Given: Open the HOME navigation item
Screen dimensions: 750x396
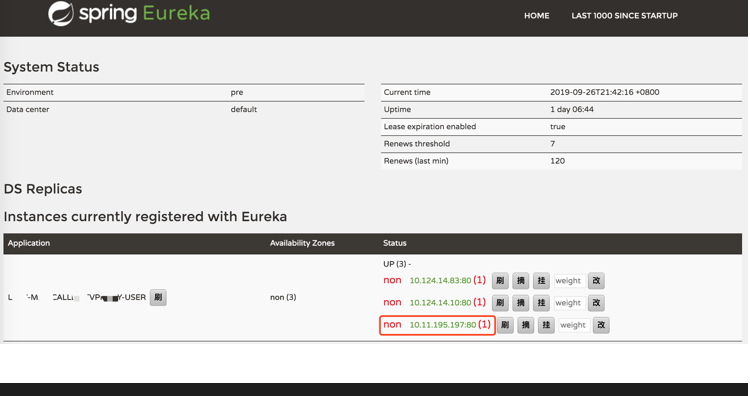Looking at the screenshot, I should pyautogui.click(x=536, y=16).
